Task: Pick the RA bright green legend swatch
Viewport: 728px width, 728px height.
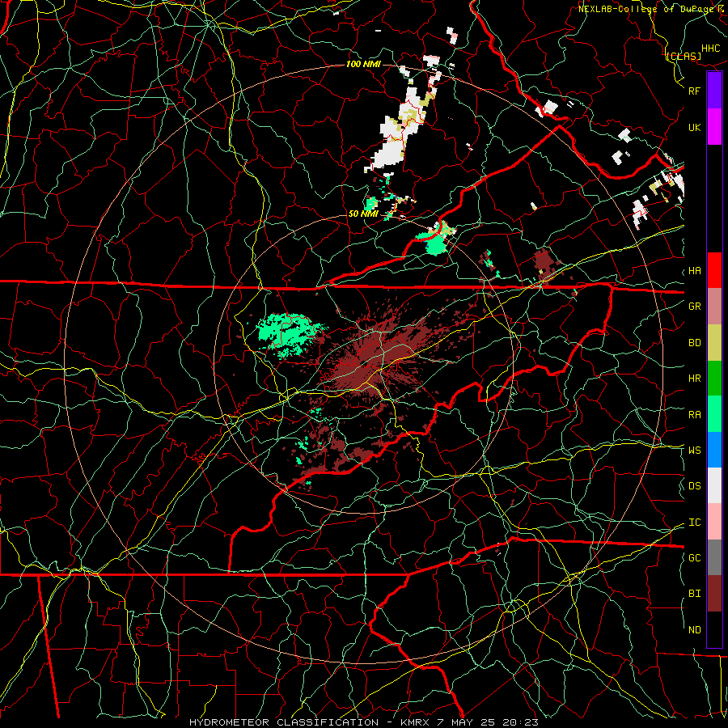Action: (714, 414)
